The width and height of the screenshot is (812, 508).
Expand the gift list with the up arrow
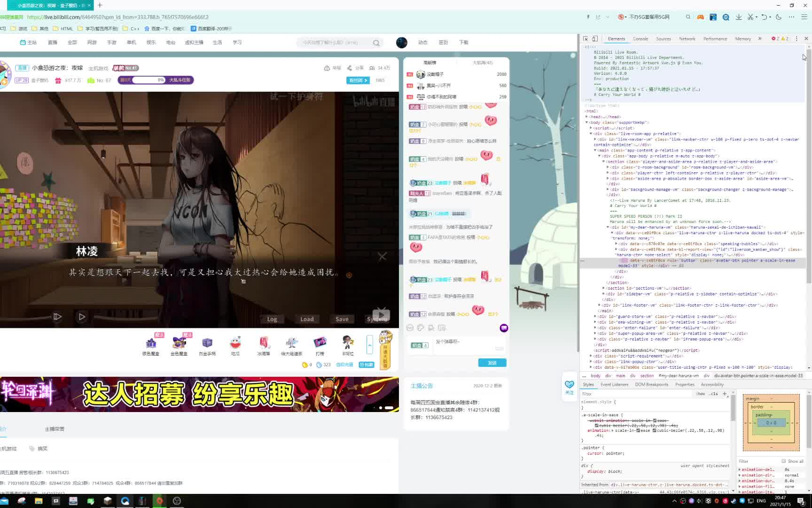click(370, 345)
